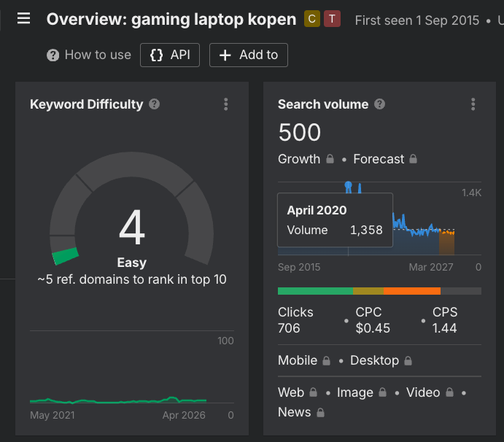
Task: Click the Add to button
Action: (249, 55)
